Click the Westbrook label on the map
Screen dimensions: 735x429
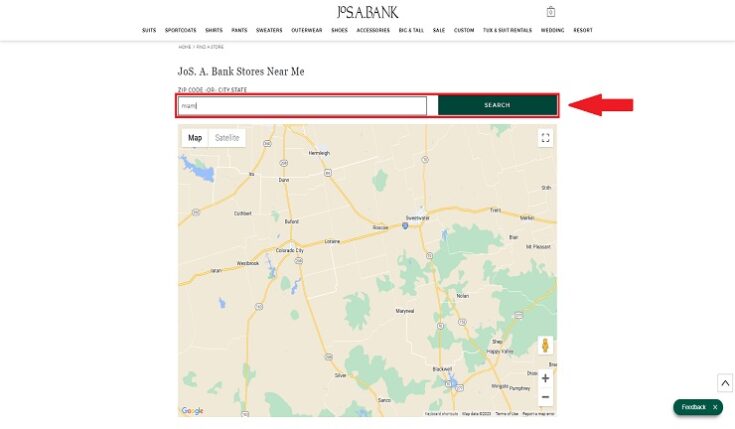[248, 263]
